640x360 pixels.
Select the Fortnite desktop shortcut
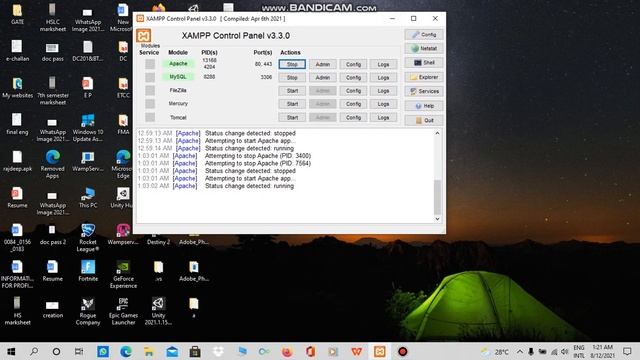click(88, 271)
